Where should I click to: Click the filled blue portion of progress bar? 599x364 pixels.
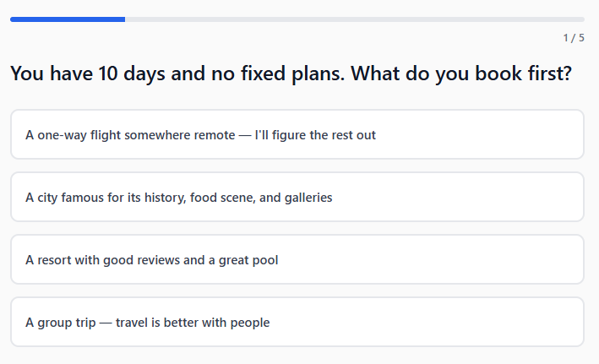[68, 19]
